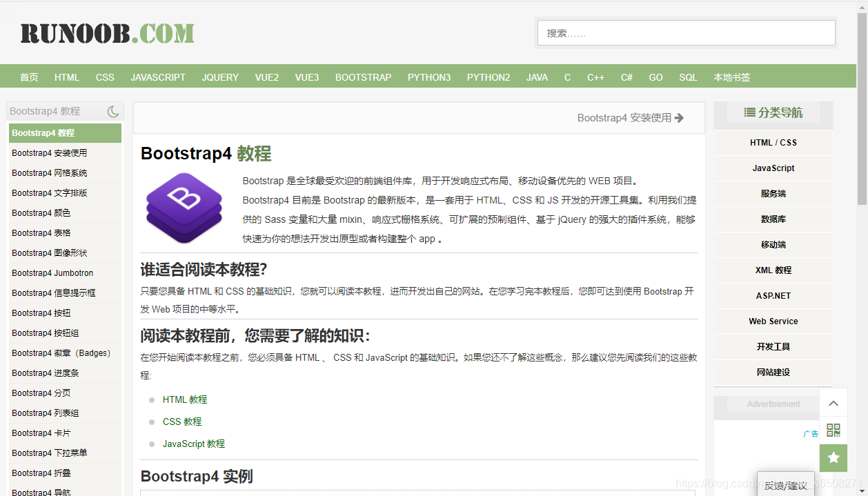
Task: Expand XML 教程 category
Action: tap(773, 270)
